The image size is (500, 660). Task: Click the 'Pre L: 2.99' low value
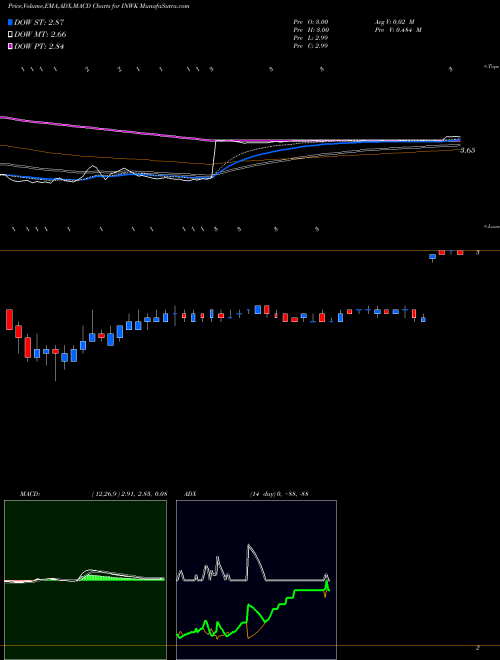[x=311, y=38]
